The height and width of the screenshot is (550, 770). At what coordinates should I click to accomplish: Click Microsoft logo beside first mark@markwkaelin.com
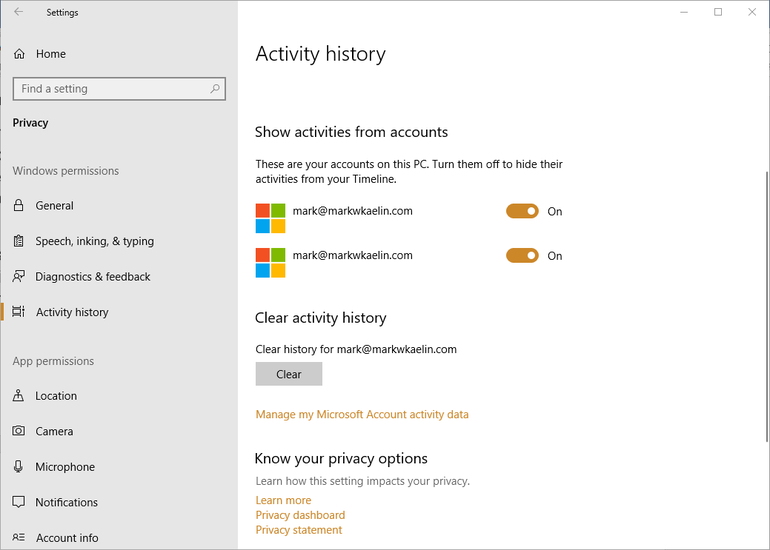click(270, 218)
